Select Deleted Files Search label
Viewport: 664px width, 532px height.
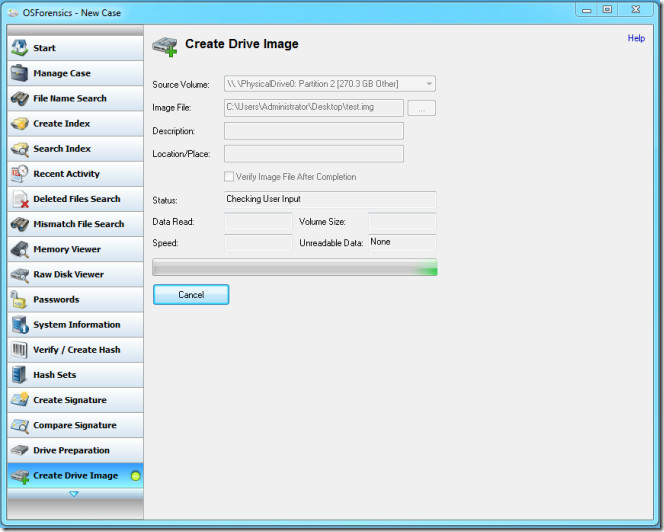pyautogui.click(x=77, y=199)
